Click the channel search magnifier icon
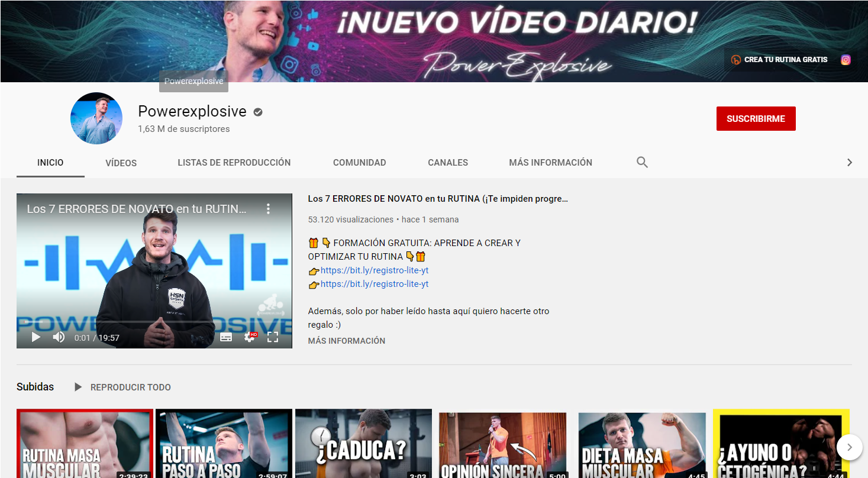Viewport: 868px width, 478px height. (642, 162)
